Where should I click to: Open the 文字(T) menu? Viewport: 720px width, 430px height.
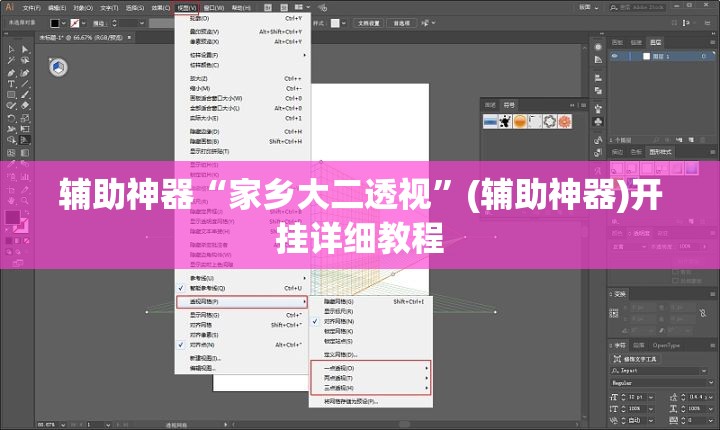point(109,8)
